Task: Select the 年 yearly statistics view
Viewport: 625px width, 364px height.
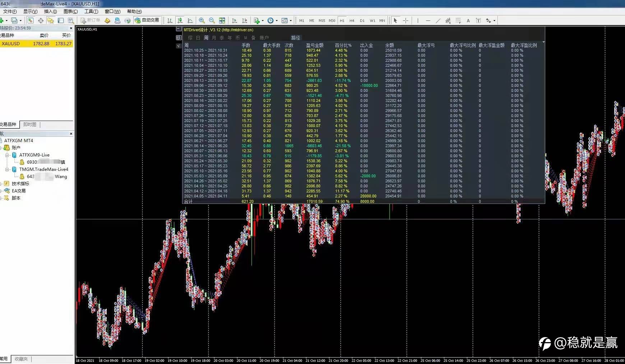Action: pyautogui.click(x=230, y=38)
